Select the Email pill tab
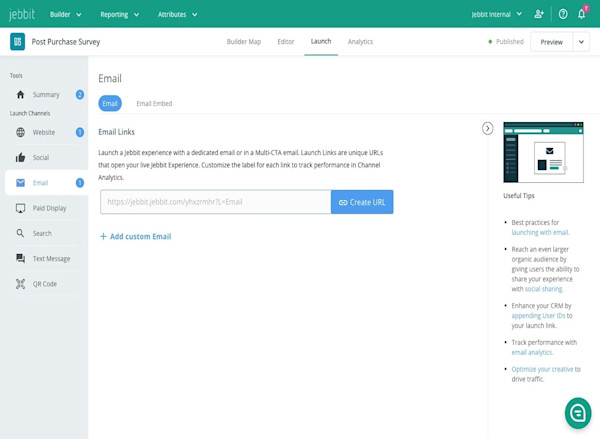The width and height of the screenshot is (600, 439). [110, 103]
